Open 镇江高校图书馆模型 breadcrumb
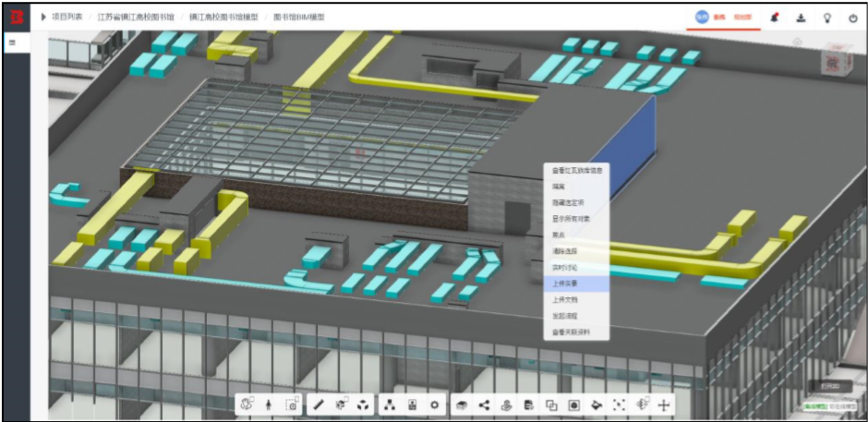The height and width of the screenshot is (422, 868). [x=223, y=18]
